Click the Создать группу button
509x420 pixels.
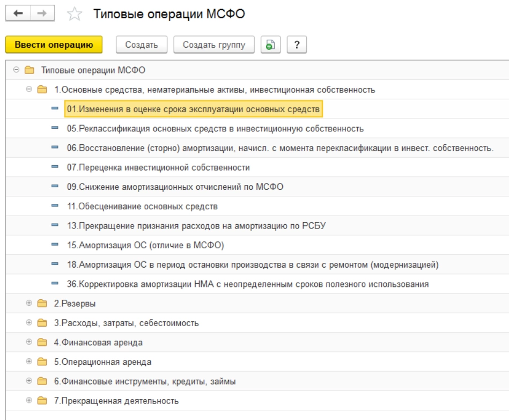tap(214, 45)
